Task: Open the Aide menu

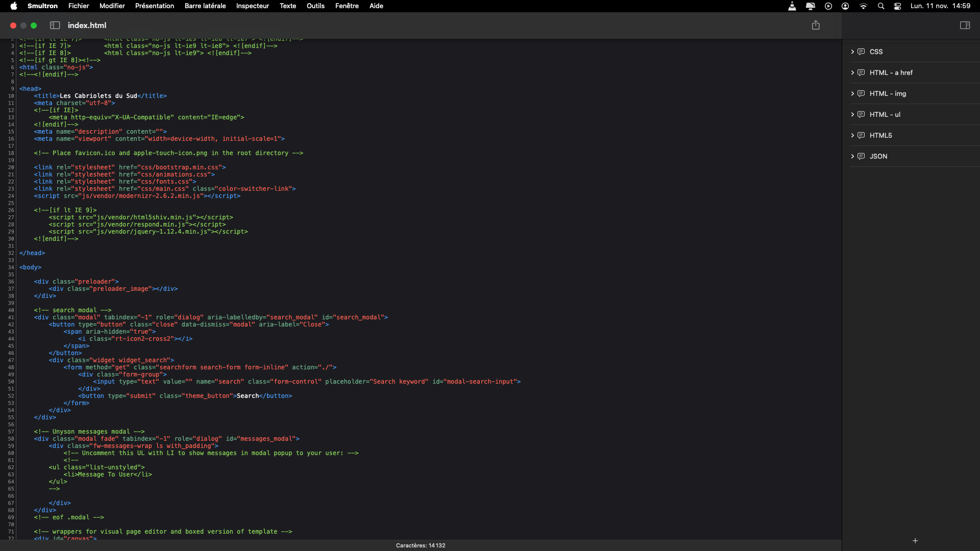Action: pos(376,6)
